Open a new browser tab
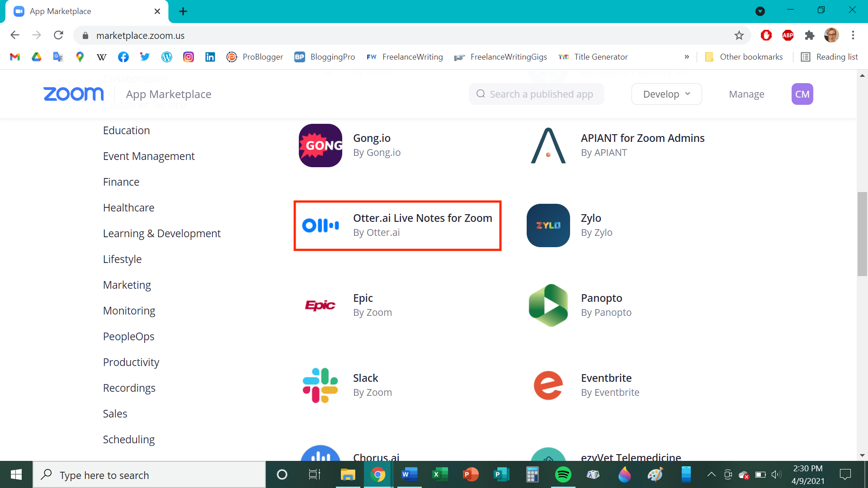868x488 pixels. [183, 11]
